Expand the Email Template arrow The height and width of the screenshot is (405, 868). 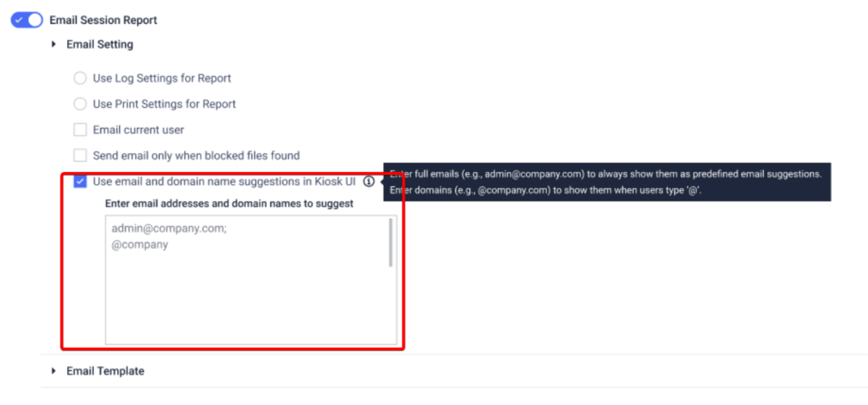click(x=54, y=371)
